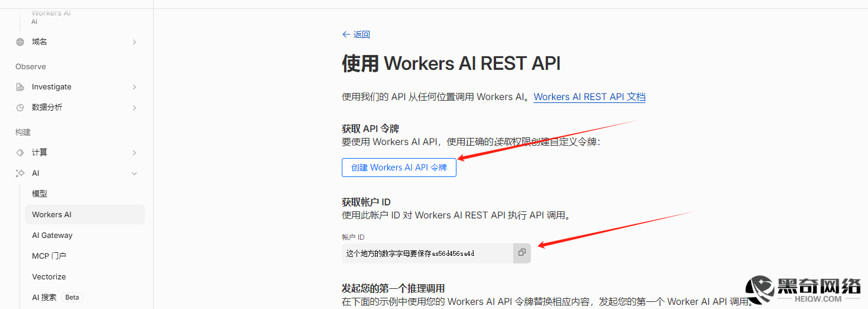868x309 pixels.
Task: Click the Observe sidebar group label
Action: (x=31, y=67)
